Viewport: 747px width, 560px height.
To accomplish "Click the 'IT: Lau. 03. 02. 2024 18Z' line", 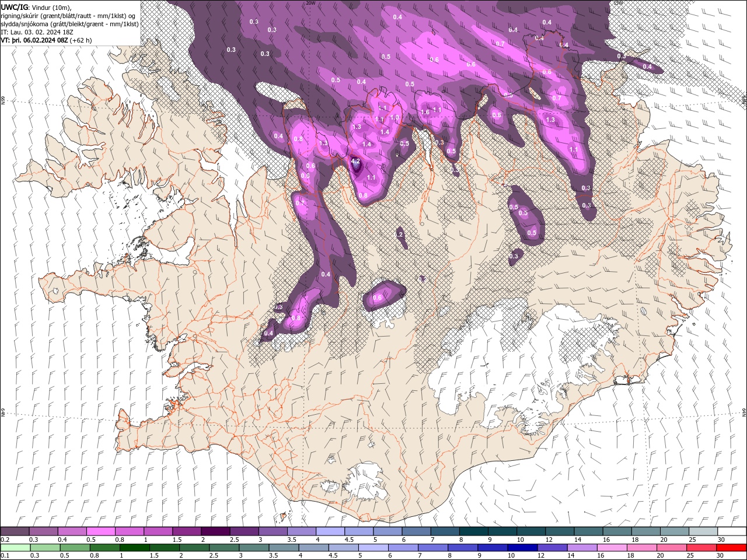I will (39, 32).
